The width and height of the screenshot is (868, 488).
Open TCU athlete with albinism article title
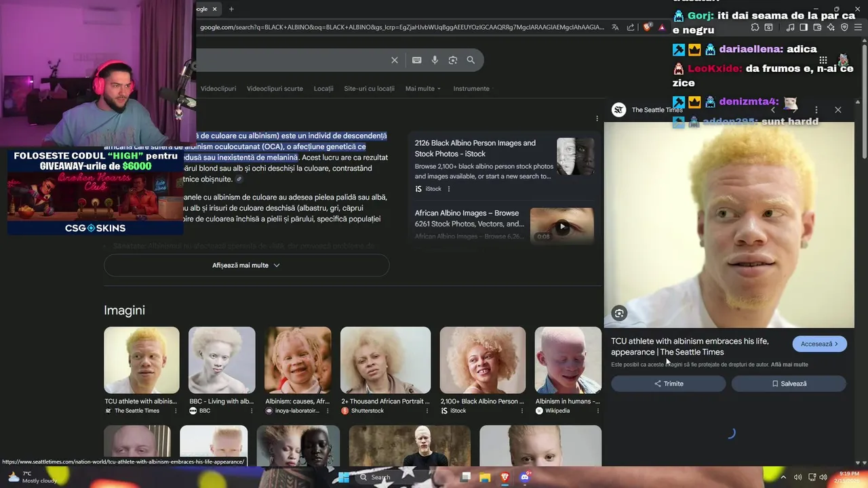point(690,346)
